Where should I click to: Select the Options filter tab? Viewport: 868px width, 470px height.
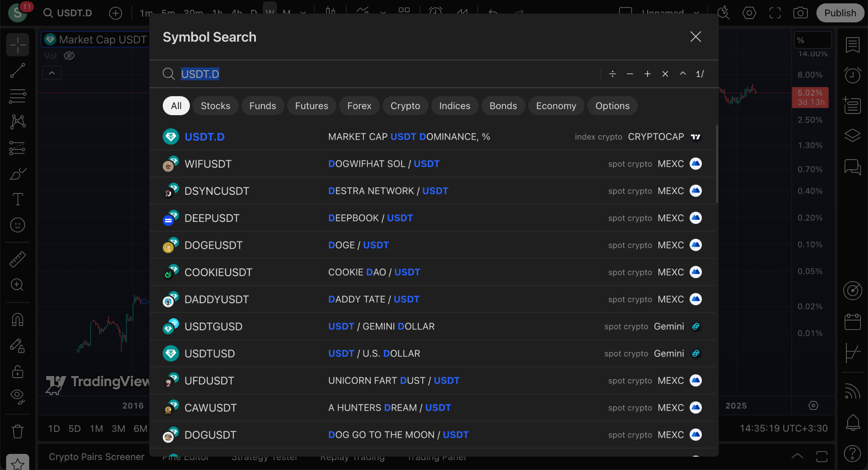pos(612,106)
